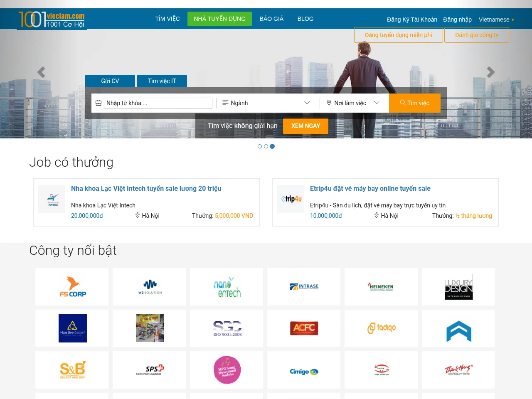The height and width of the screenshot is (399, 532).
Task: Open the BÁO GIÁ menu item
Action: click(271, 19)
